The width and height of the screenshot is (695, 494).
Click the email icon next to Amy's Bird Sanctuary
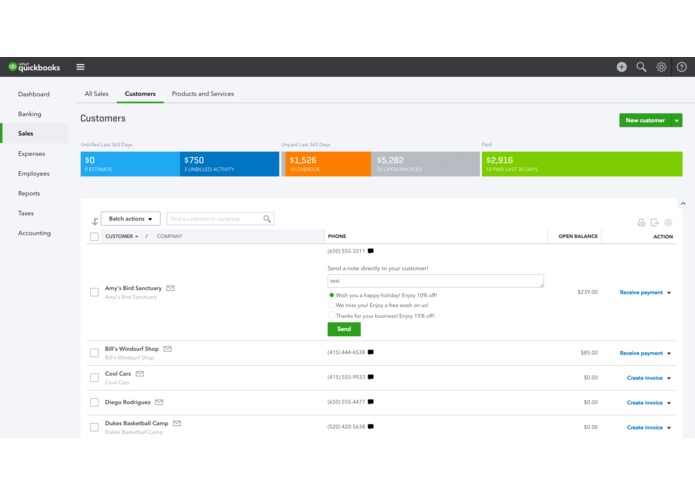point(170,288)
